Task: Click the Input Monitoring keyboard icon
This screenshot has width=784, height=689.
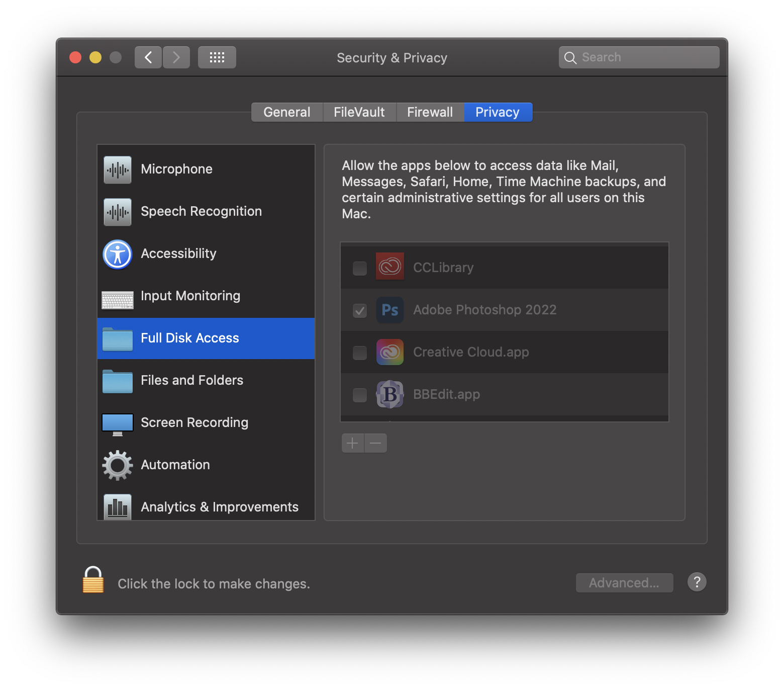Action: click(117, 296)
